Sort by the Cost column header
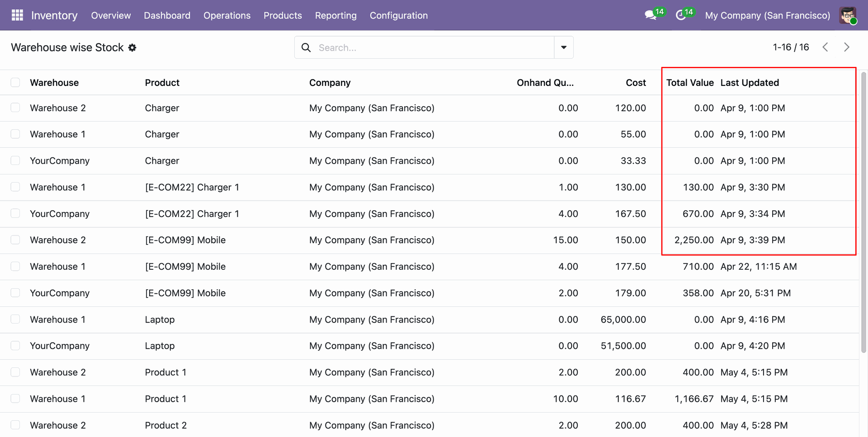This screenshot has width=868, height=437. 636,83
